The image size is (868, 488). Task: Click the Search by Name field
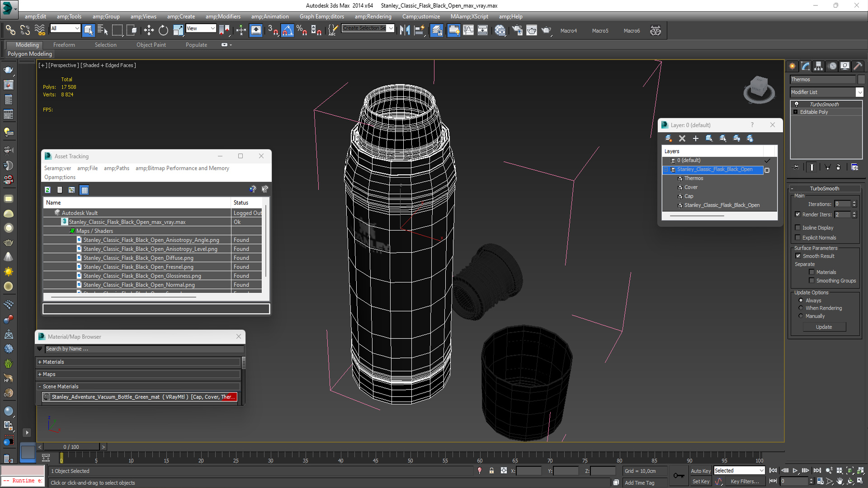click(x=144, y=349)
